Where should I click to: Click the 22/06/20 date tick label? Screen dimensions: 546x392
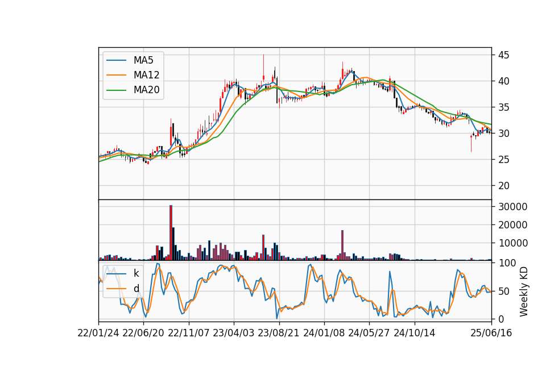pyautogui.click(x=143, y=333)
